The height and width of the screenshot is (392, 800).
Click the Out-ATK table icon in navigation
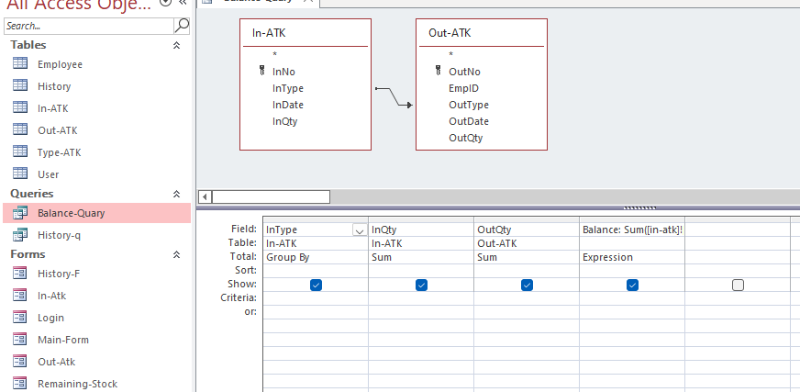pos(20,130)
